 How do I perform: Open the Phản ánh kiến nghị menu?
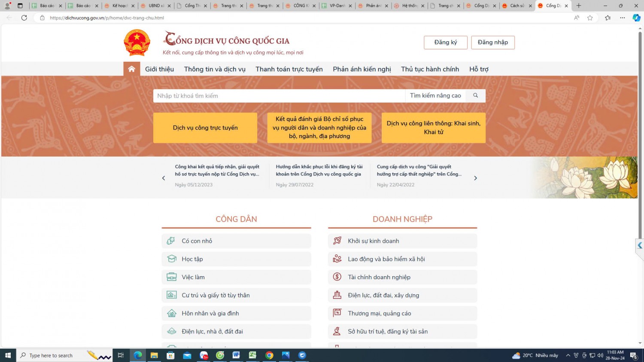click(x=362, y=69)
